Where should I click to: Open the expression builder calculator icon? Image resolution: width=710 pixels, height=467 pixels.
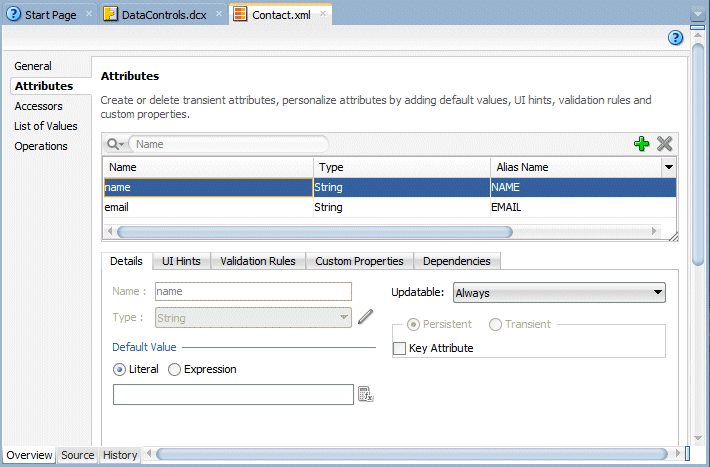coord(365,394)
